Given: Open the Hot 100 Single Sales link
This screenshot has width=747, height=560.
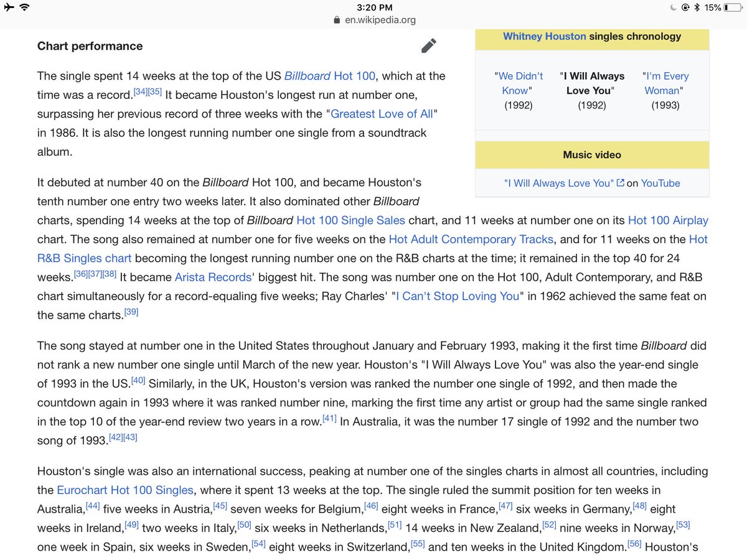Looking at the screenshot, I should tap(351, 220).
